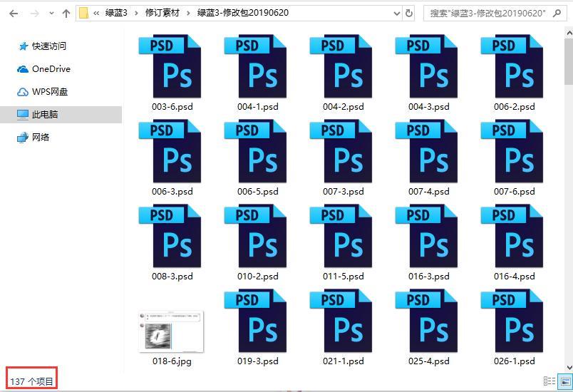Click the folder icon in address bar
Viewport: 573px width, 392px height.
(83, 13)
